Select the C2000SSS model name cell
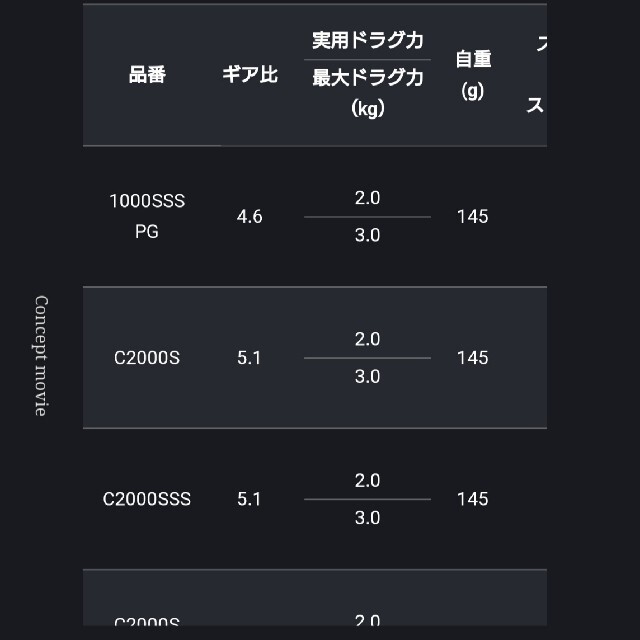 (x=147, y=499)
